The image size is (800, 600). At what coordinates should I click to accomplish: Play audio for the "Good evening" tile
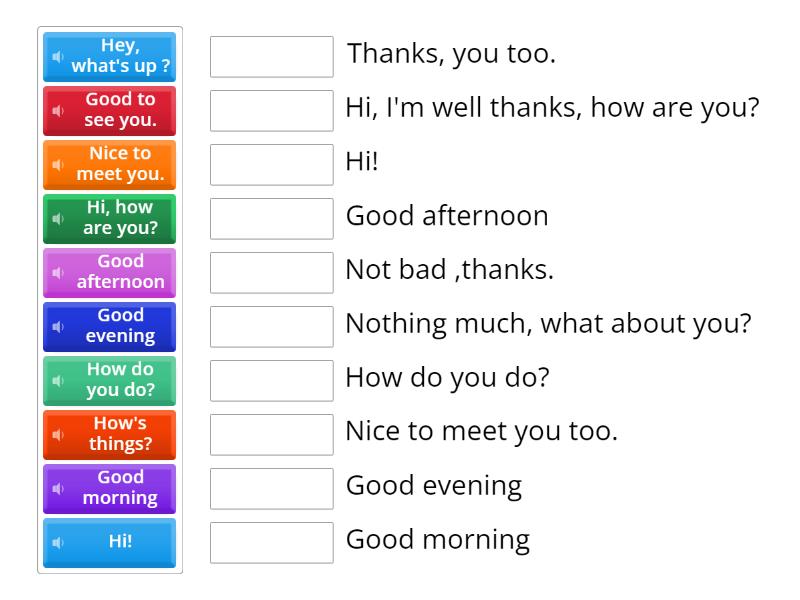57,327
